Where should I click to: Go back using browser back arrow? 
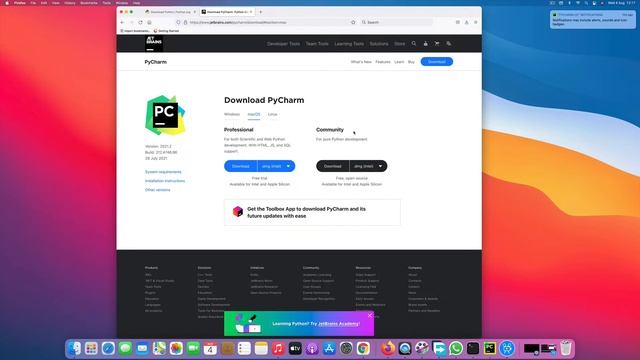(122, 22)
